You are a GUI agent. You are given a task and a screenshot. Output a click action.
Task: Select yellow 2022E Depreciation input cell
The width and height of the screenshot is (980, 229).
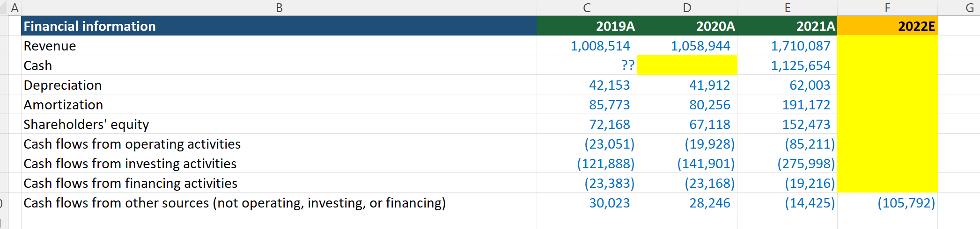[x=887, y=85]
